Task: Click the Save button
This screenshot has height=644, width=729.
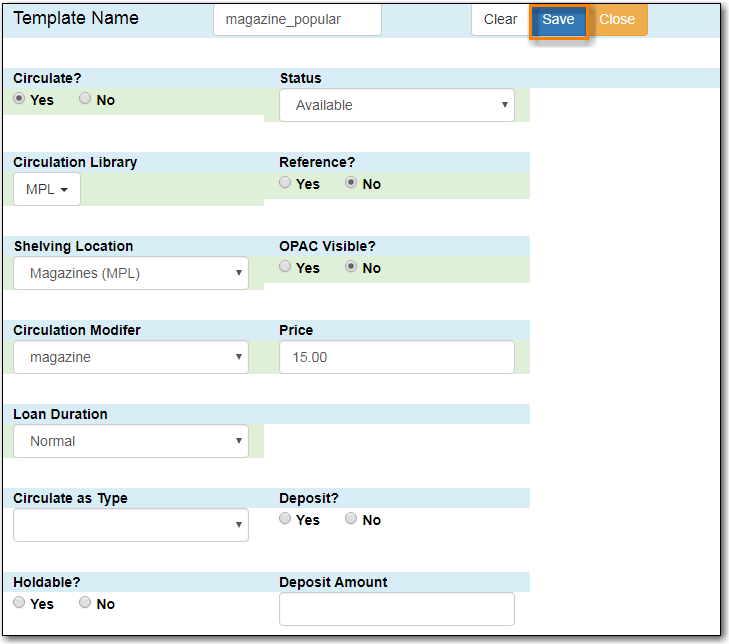Action: coord(558,20)
